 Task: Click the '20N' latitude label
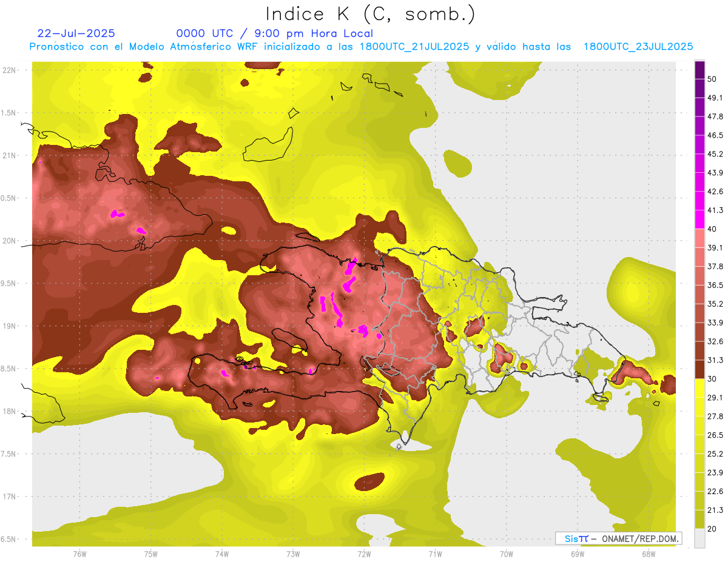point(9,241)
